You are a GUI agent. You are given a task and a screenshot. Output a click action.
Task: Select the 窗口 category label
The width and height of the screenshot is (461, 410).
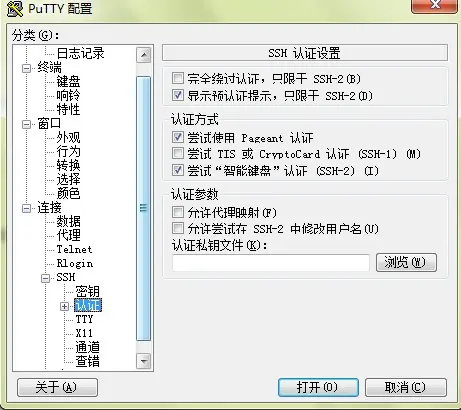tap(49, 124)
